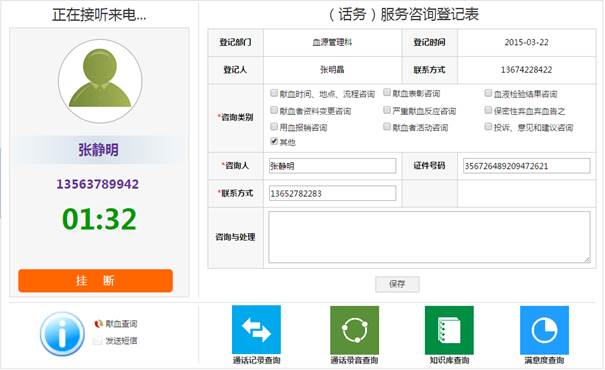Viewport: 605px width, 370px height.
Task: Click the 咨询类别 label cell
Action: click(x=235, y=118)
